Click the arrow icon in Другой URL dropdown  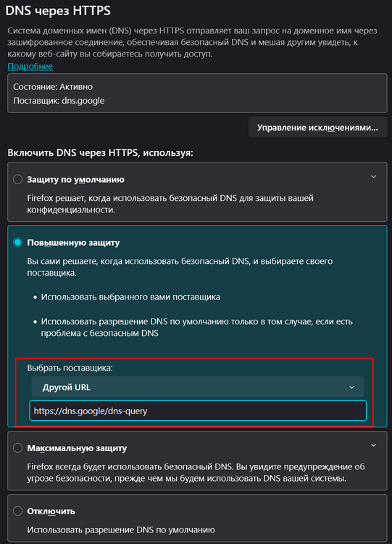(x=351, y=387)
